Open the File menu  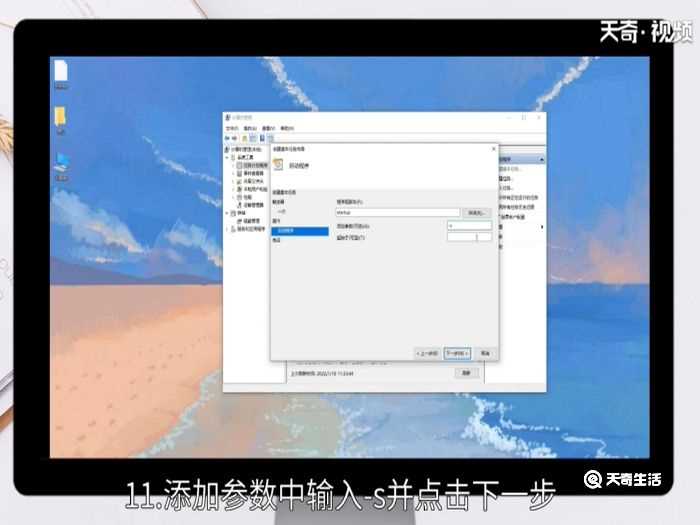pos(231,128)
